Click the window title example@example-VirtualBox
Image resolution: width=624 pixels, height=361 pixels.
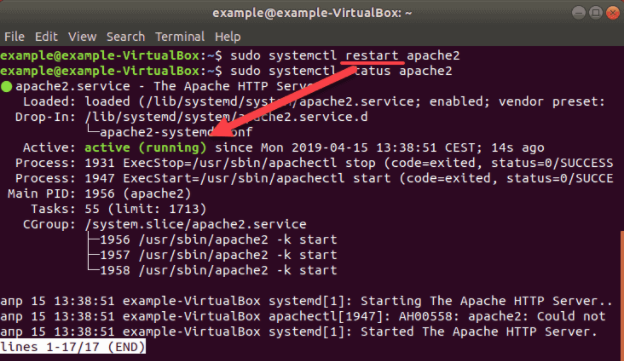click(x=312, y=13)
